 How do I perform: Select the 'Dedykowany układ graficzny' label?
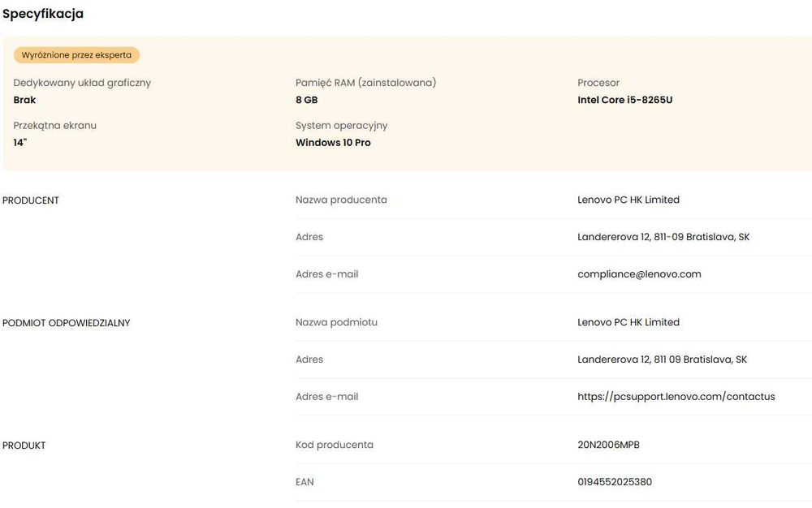(82, 83)
